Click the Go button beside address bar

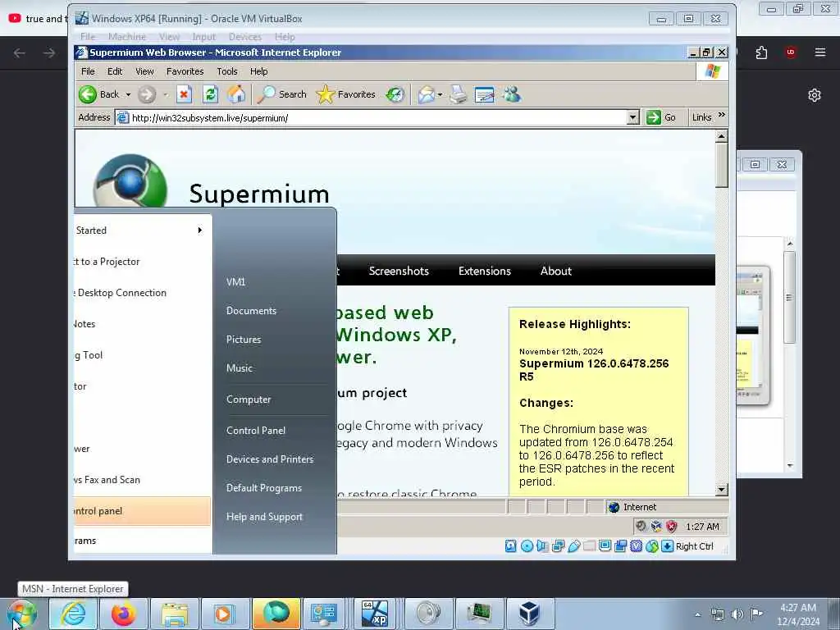[661, 117]
